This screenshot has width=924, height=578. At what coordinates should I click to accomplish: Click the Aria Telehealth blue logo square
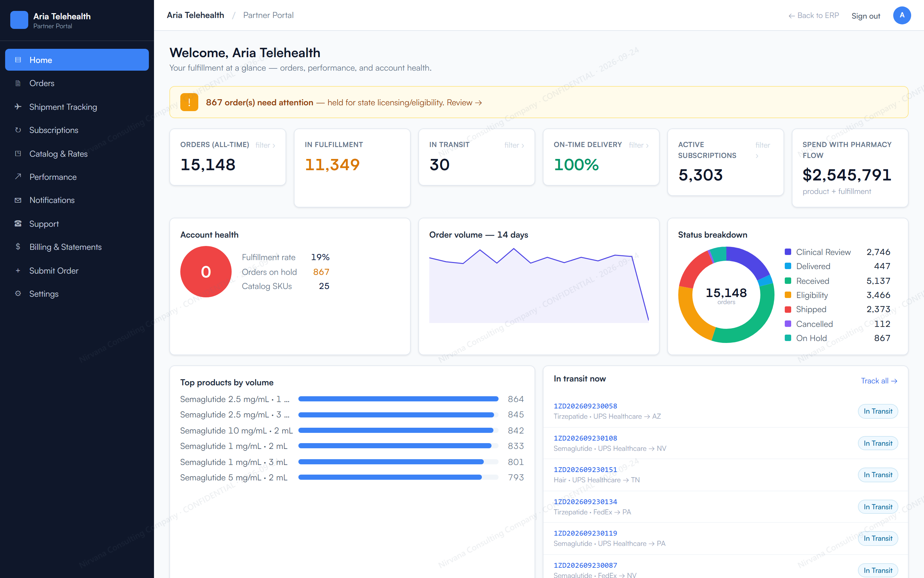point(19,20)
